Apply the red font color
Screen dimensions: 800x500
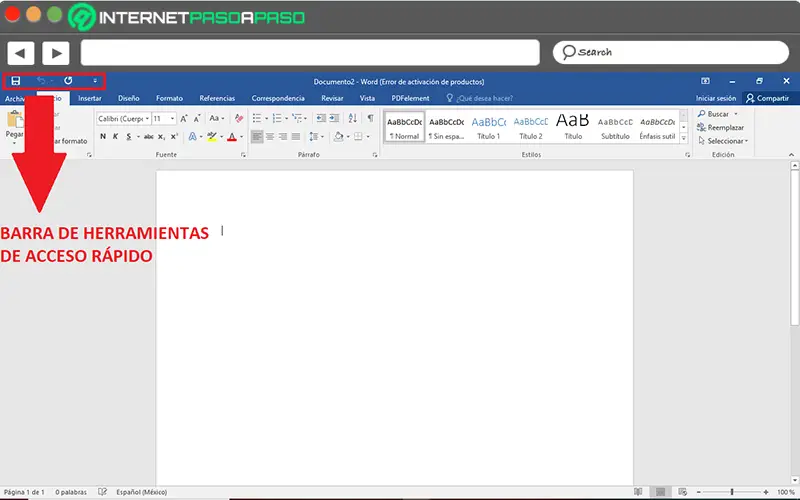(x=232, y=137)
